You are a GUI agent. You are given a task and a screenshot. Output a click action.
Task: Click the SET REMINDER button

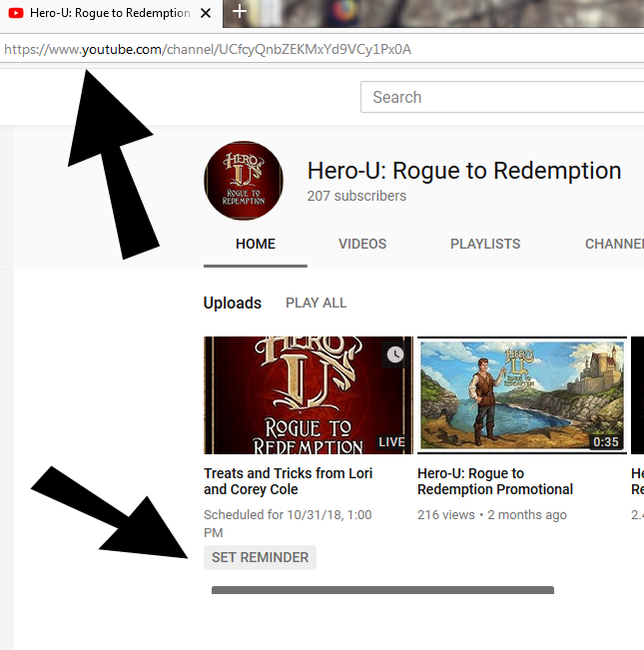260,557
